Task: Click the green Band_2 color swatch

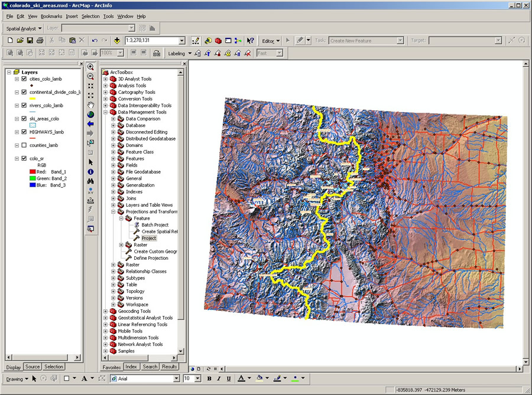Action: (x=33, y=178)
